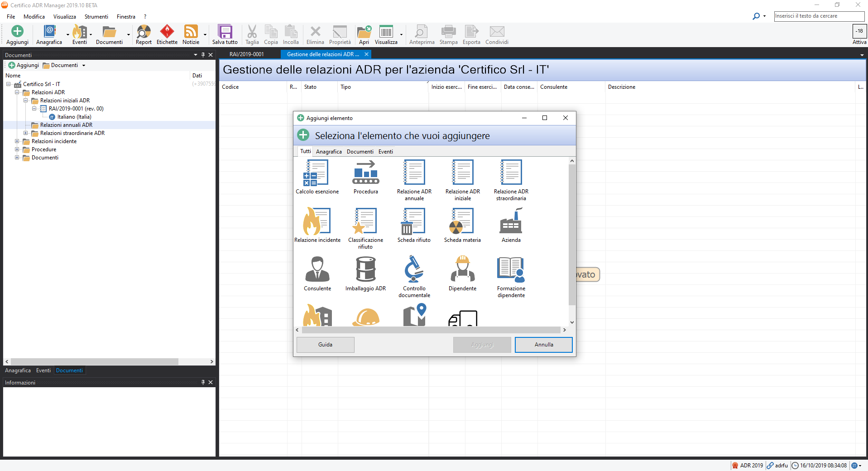Viewport: 868px width, 471px height.
Task: Pick the Scheda rifiuto icon
Action: [414, 221]
